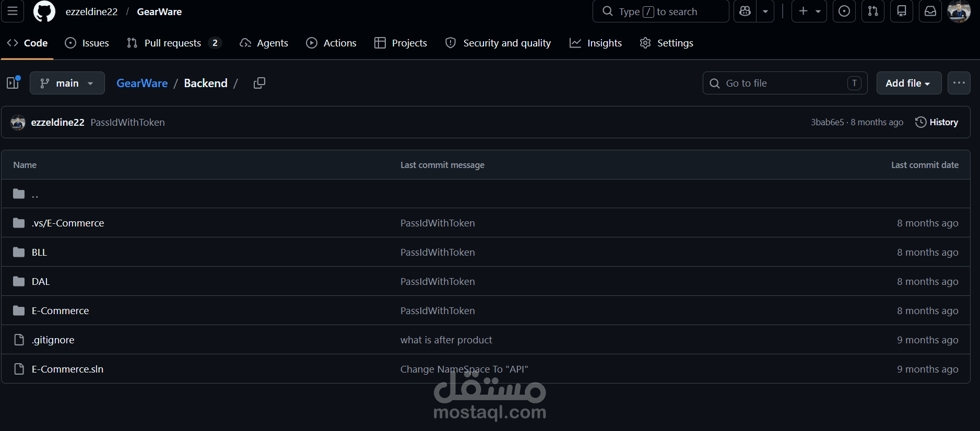The width and height of the screenshot is (980, 431).
Task: Open notifications inbox icon
Action: coord(930,11)
